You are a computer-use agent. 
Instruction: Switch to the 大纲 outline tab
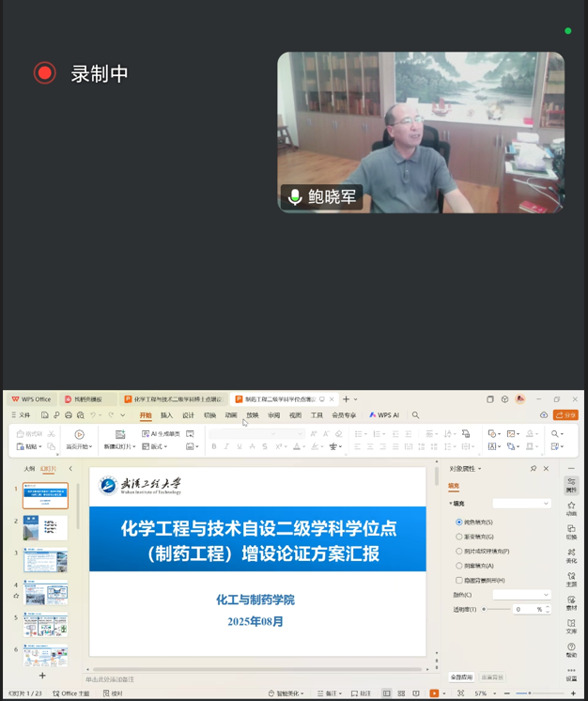29,468
